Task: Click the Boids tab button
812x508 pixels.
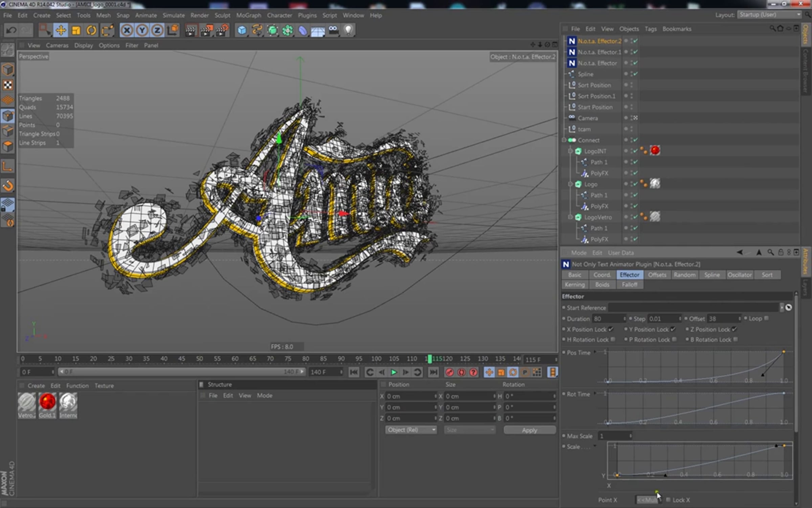Action: (x=602, y=284)
